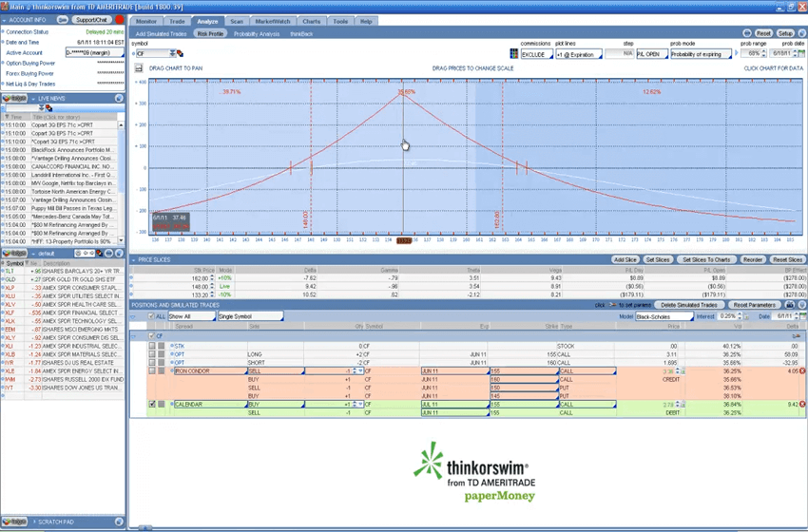Open the Single Symbol dropdown
This screenshot has height=532, width=808.
250,316
